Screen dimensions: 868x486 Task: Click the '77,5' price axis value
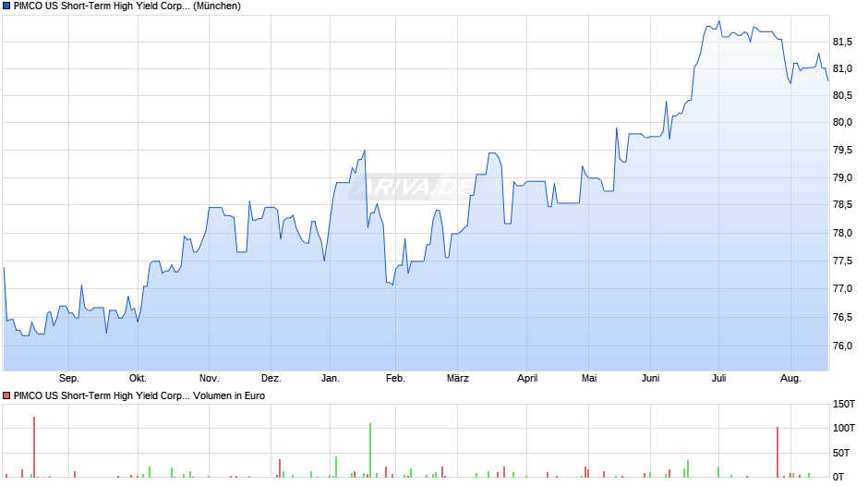(x=842, y=261)
